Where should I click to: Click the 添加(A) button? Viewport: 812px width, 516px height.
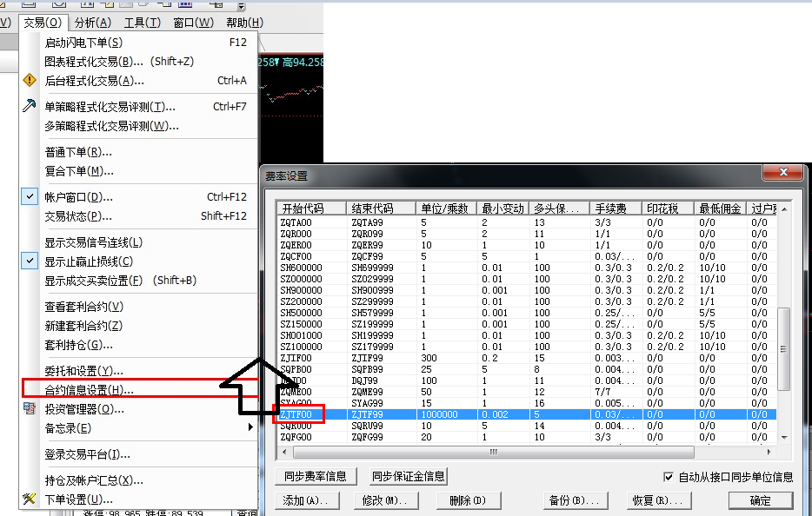pos(305,500)
